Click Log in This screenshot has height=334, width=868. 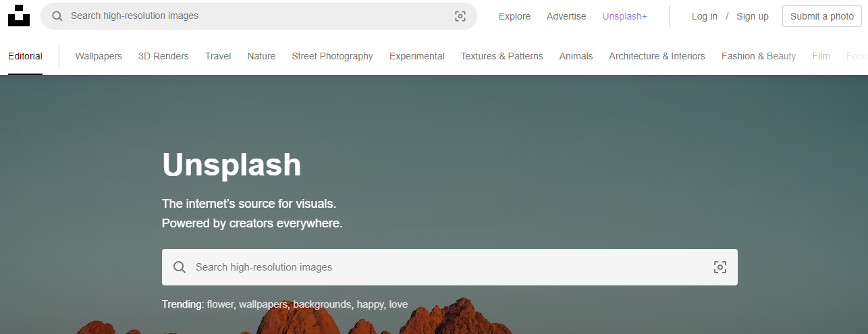click(705, 16)
